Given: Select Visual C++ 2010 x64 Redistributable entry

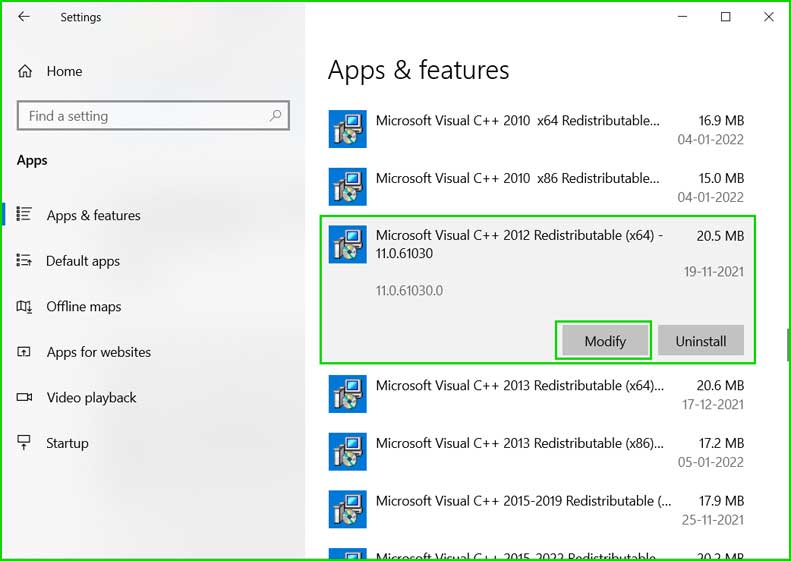Looking at the screenshot, I should 537,129.
